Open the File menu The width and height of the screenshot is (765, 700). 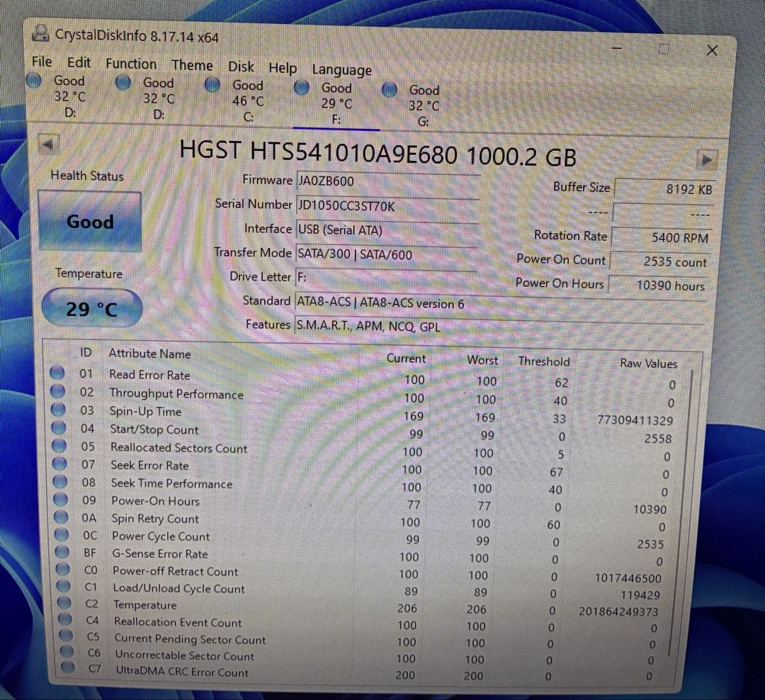tap(42, 62)
